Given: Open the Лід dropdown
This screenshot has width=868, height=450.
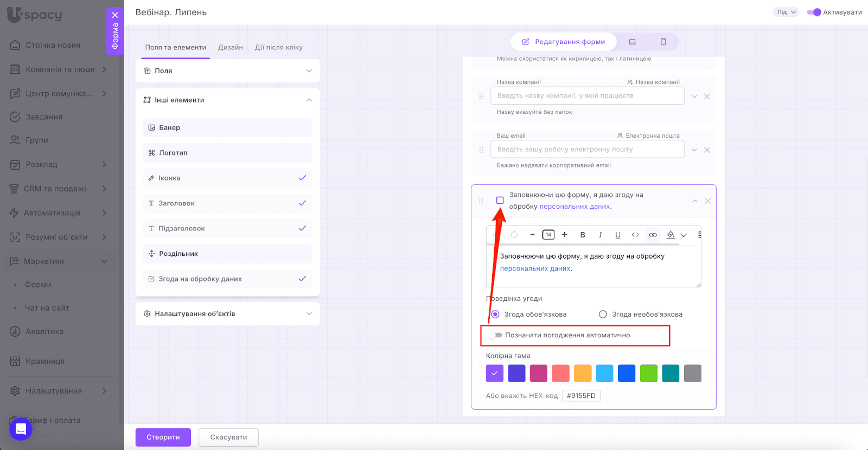Looking at the screenshot, I should (x=786, y=12).
